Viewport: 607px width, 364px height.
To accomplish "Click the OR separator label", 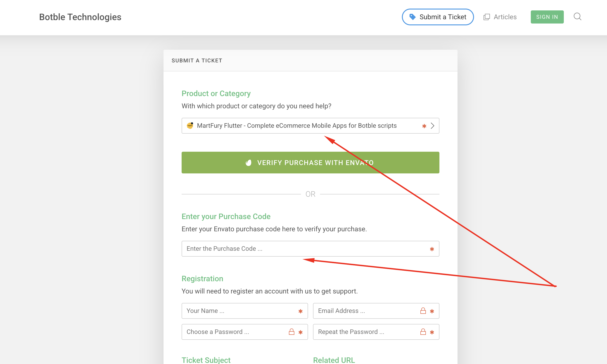I will pyautogui.click(x=310, y=194).
